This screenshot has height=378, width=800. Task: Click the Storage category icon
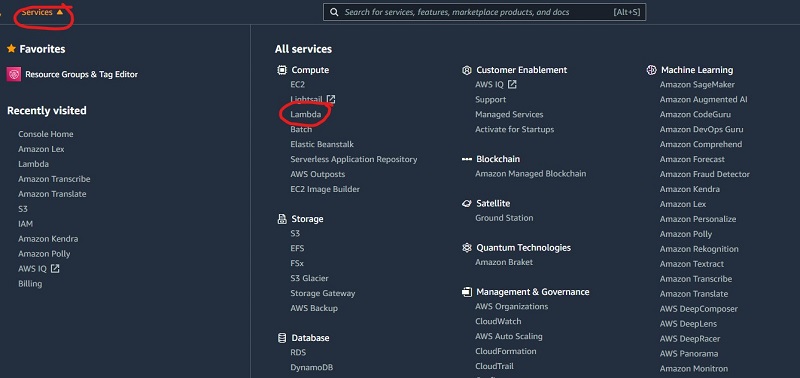tap(282, 219)
